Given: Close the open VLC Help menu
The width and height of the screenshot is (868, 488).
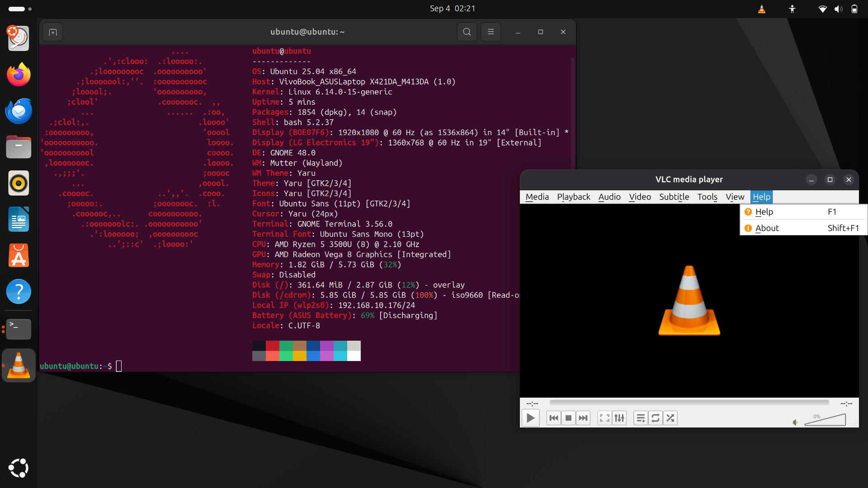Looking at the screenshot, I should (x=761, y=197).
